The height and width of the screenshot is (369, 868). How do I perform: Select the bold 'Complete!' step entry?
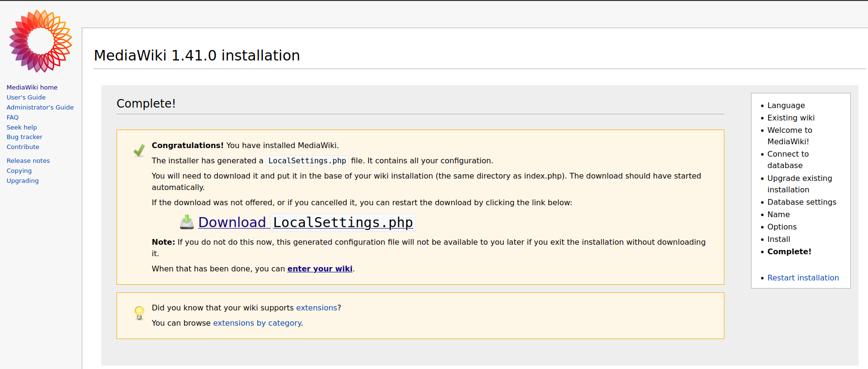pos(789,251)
